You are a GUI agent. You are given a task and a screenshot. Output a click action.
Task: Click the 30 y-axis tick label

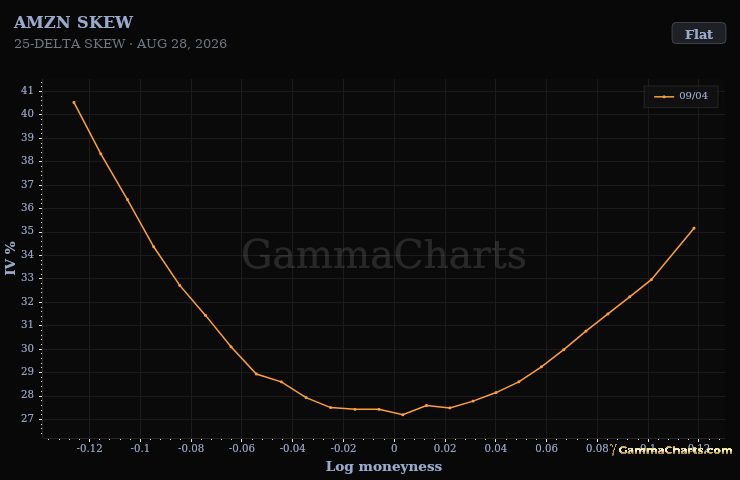[x=27, y=348]
